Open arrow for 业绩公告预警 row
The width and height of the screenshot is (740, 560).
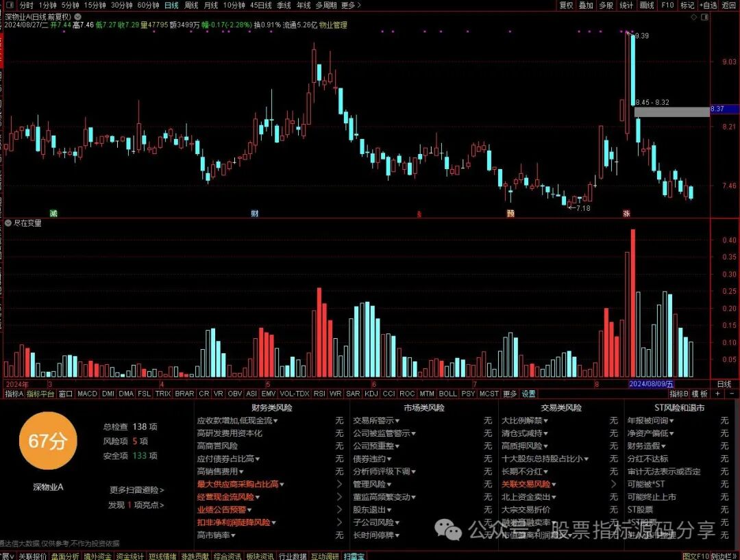pos(339,509)
